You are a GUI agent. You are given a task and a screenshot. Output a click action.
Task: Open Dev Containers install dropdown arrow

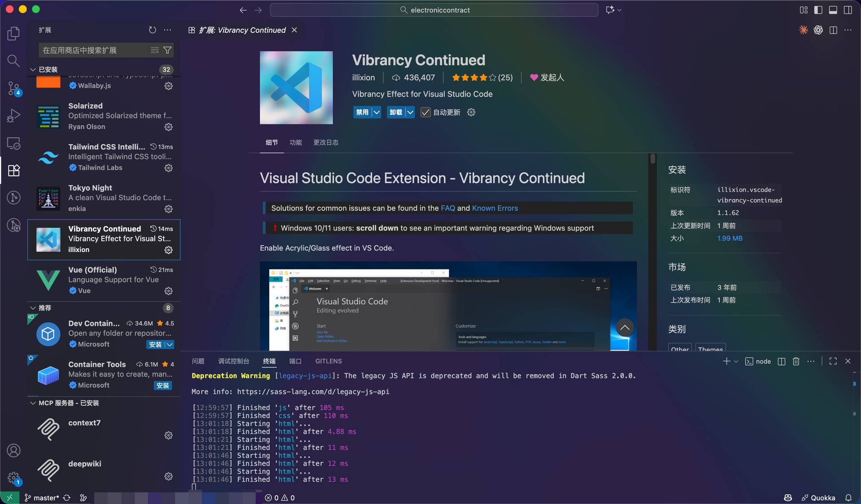pyautogui.click(x=170, y=344)
